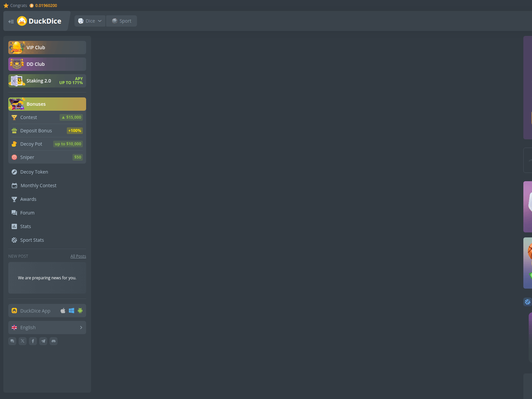Click the Windows download icon

point(71,311)
